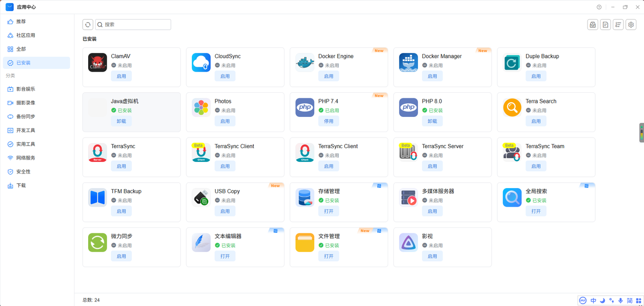Viewport: 644px width, 306px height.
Task: Open the Terra Search magnifier icon
Action: click(x=512, y=107)
